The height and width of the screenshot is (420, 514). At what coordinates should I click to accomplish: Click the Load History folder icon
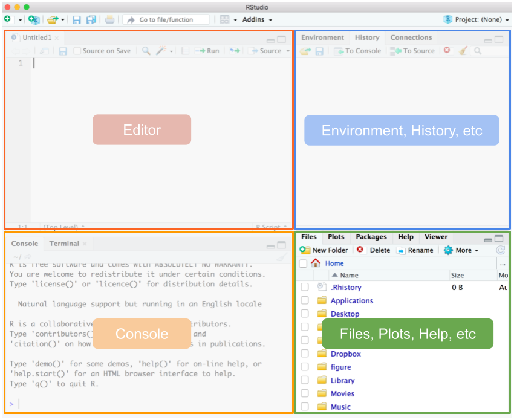coord(305,51)
